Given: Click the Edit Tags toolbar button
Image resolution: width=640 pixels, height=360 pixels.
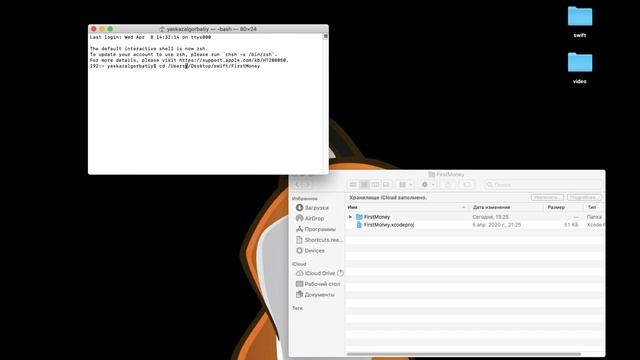Looking at the screenshot, I should 467,185.
